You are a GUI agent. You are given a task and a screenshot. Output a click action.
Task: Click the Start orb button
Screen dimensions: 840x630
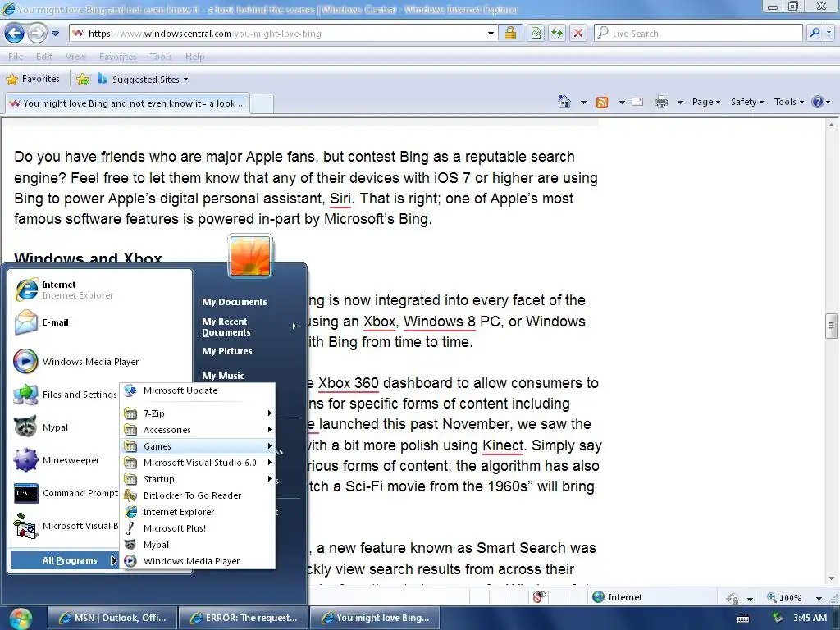[x=20, y=619]
